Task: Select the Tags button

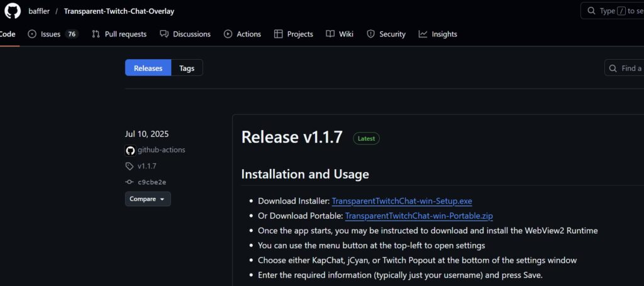Action: (x=187, y=68)
